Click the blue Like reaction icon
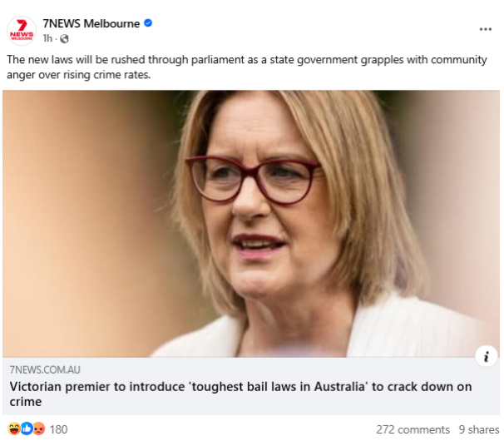Screen dimensions: 504x441 (27, 429)
